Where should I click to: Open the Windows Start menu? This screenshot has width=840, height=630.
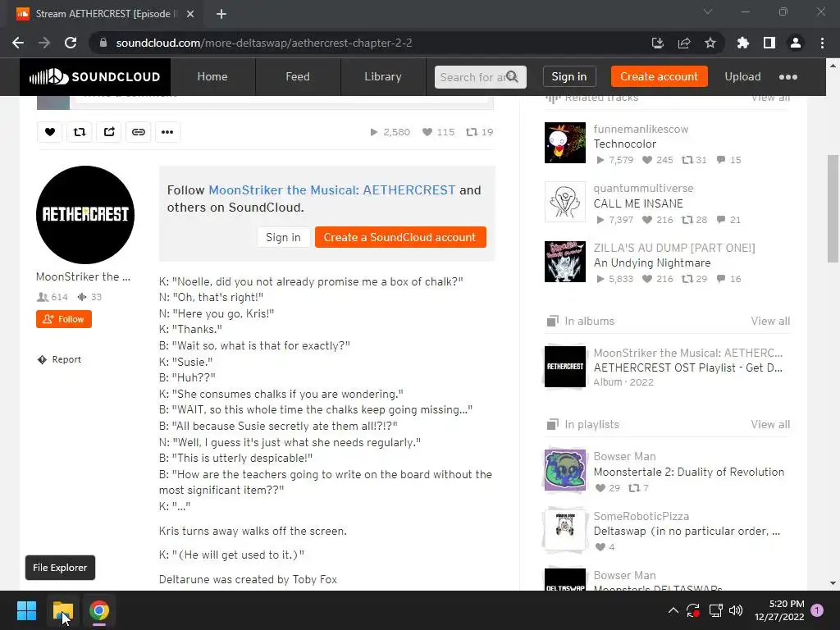pyautogui.click(x=26, y=610)
